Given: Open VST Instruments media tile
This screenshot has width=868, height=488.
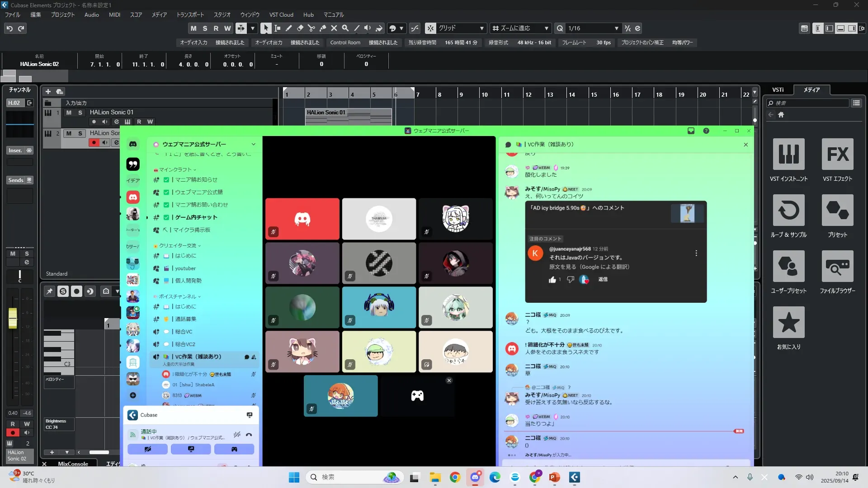Looking at the screenshot, I should tap(788, 155).
